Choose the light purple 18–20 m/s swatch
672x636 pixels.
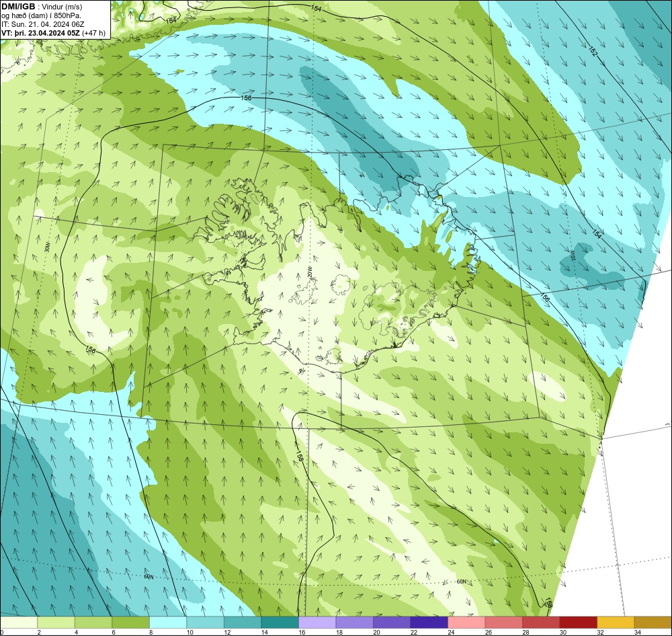pos(354,623)
